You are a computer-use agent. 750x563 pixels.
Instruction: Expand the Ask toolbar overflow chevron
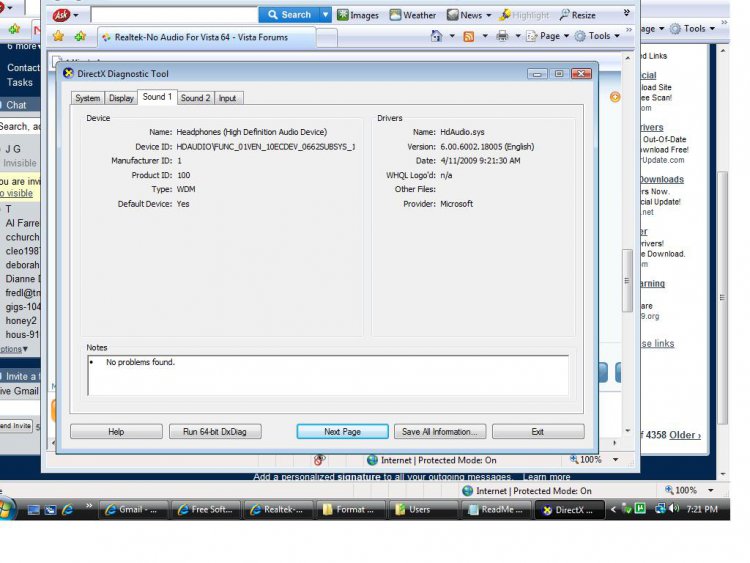coord(627,13)
